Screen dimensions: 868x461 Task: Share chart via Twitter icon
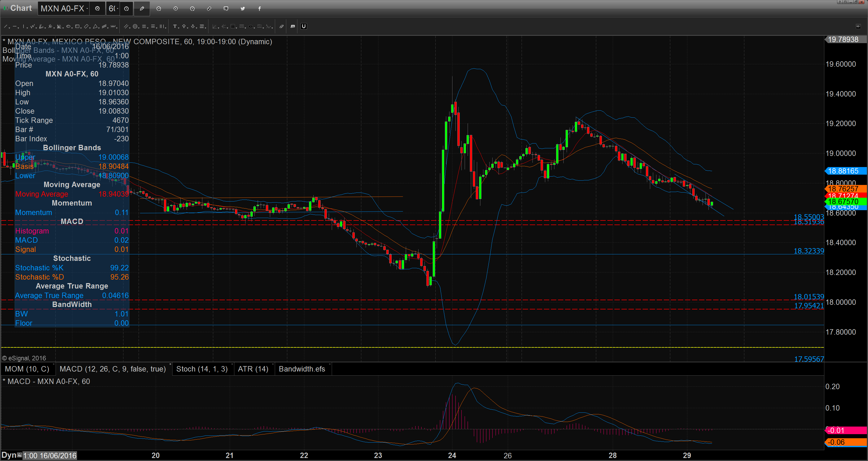pos(242,9)
